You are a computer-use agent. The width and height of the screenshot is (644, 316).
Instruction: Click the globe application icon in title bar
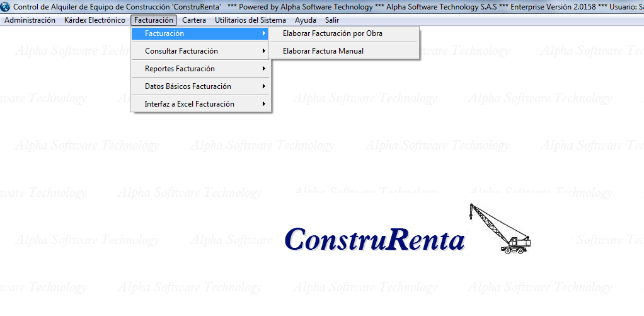tap(6, 6)
